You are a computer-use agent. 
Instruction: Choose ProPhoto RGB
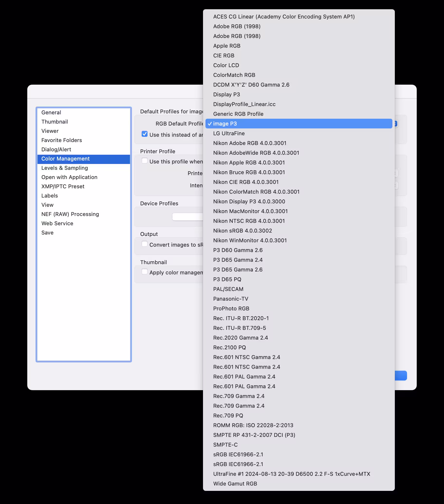click(x=299, y=309)
